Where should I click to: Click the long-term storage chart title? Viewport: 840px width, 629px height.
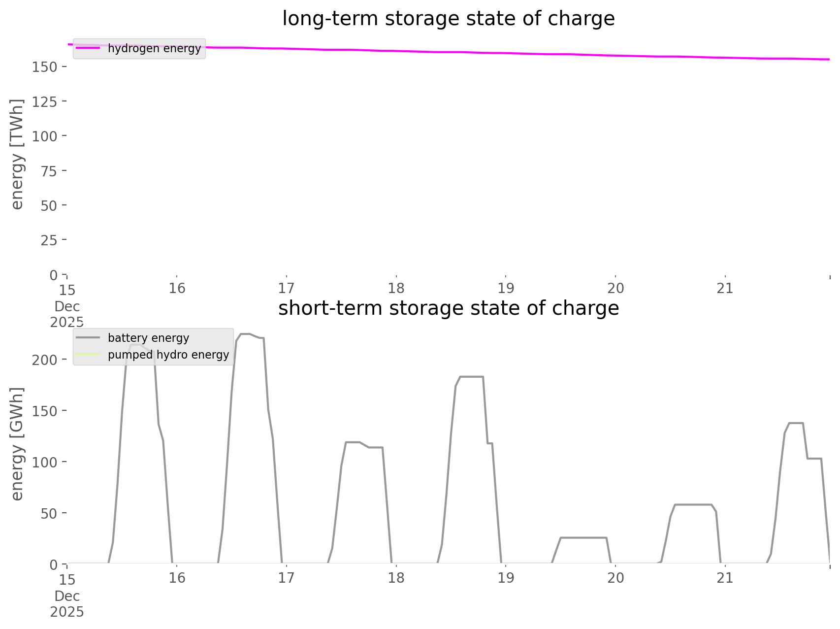(448, 19)
